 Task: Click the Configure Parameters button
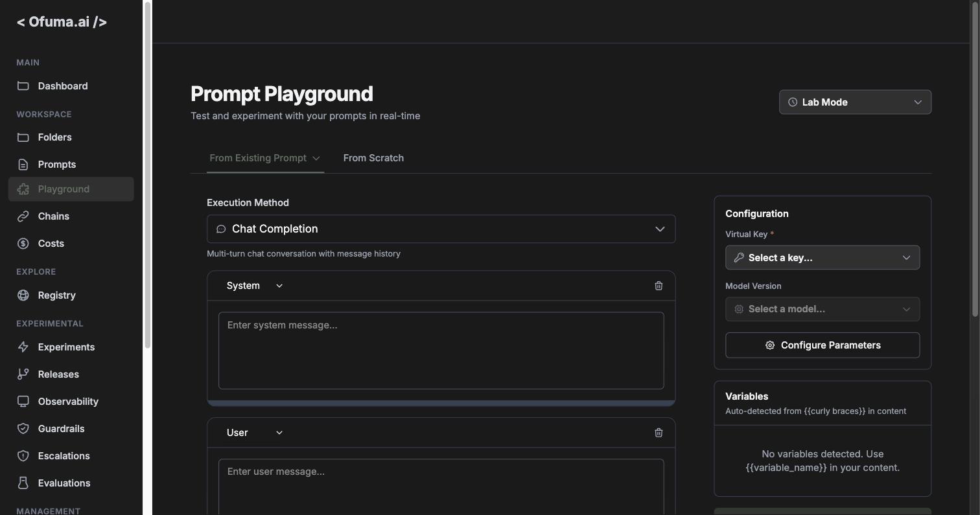tap(822, 345)
